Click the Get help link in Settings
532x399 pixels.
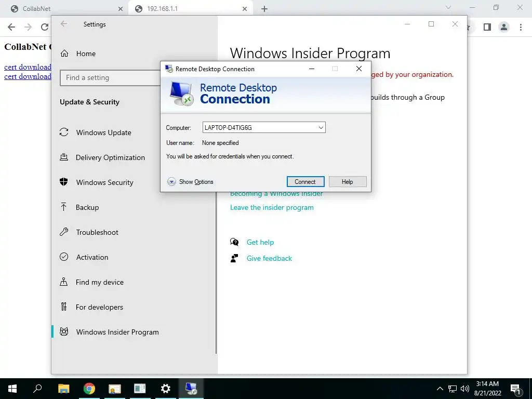[260, 242]
